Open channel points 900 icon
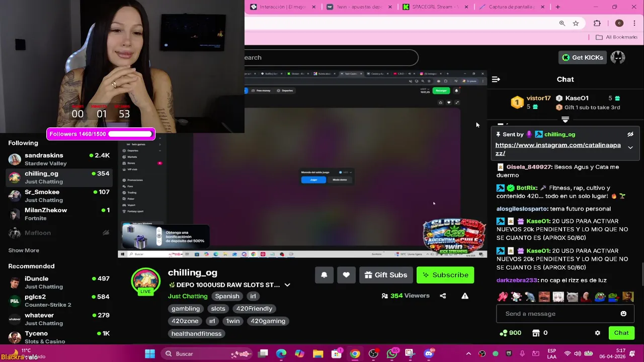The image size is (644, 362). 510,333
